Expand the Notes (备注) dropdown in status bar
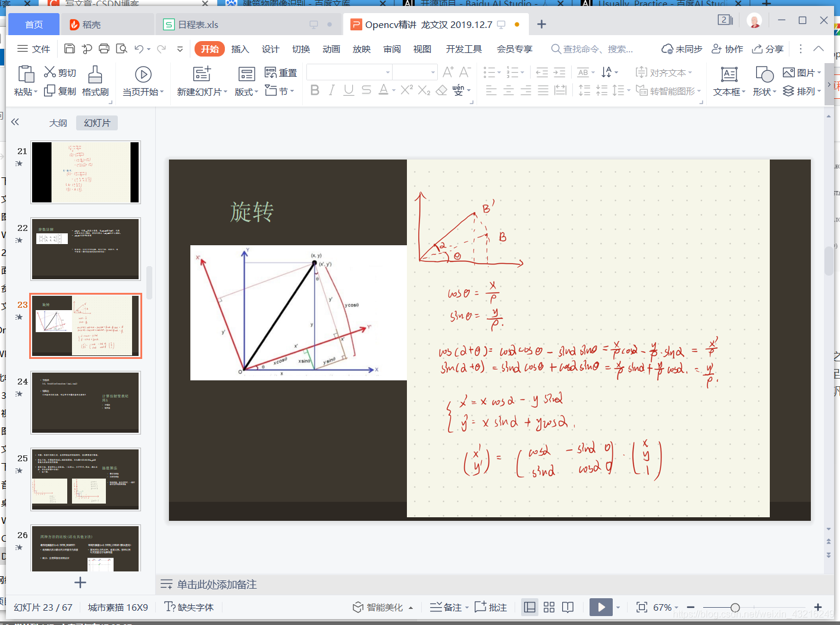This screenshot has width=840, height=625. click(x=467, y=607)
